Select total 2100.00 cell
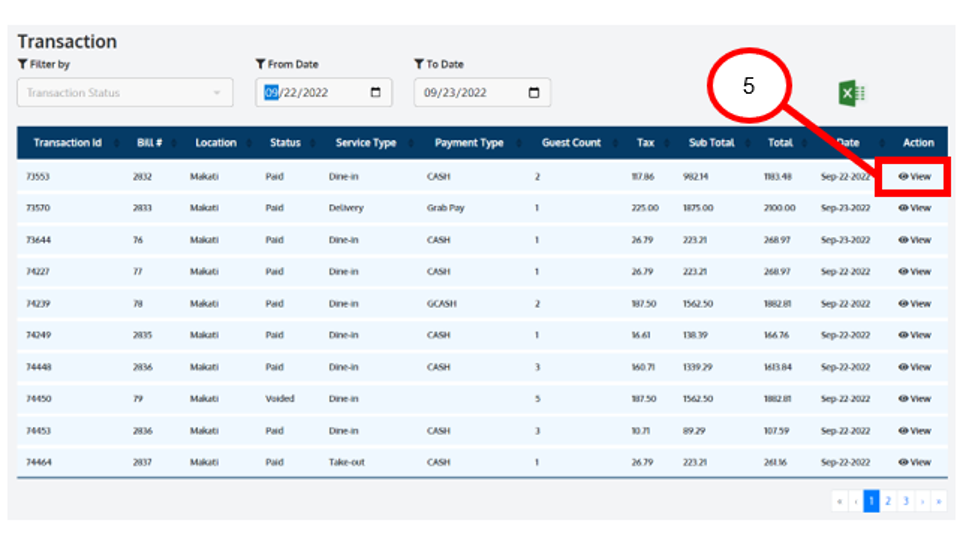Screen dimensions: 960x536 (x=779, y=208)
